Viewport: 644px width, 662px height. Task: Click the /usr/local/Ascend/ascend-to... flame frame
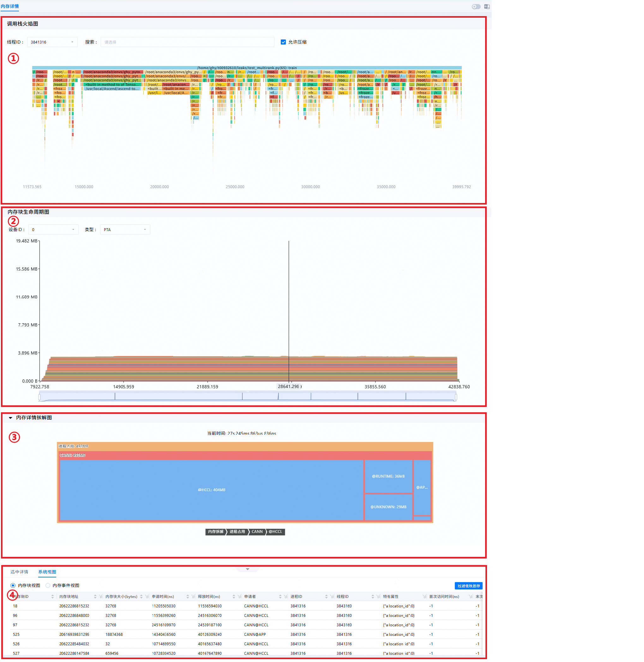point(112,89)
